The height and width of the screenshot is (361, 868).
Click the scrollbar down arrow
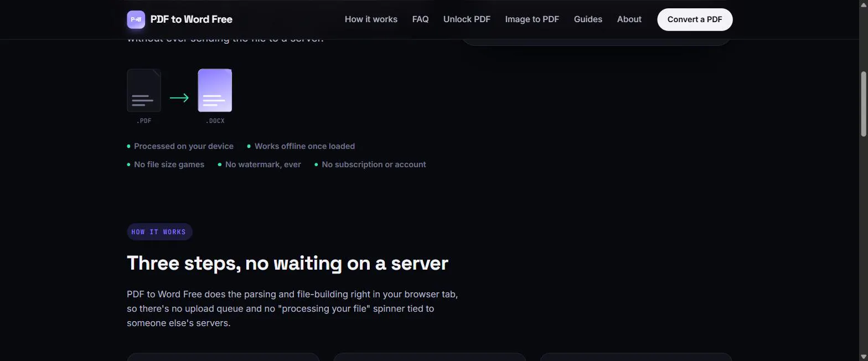(x=863, y=357)
